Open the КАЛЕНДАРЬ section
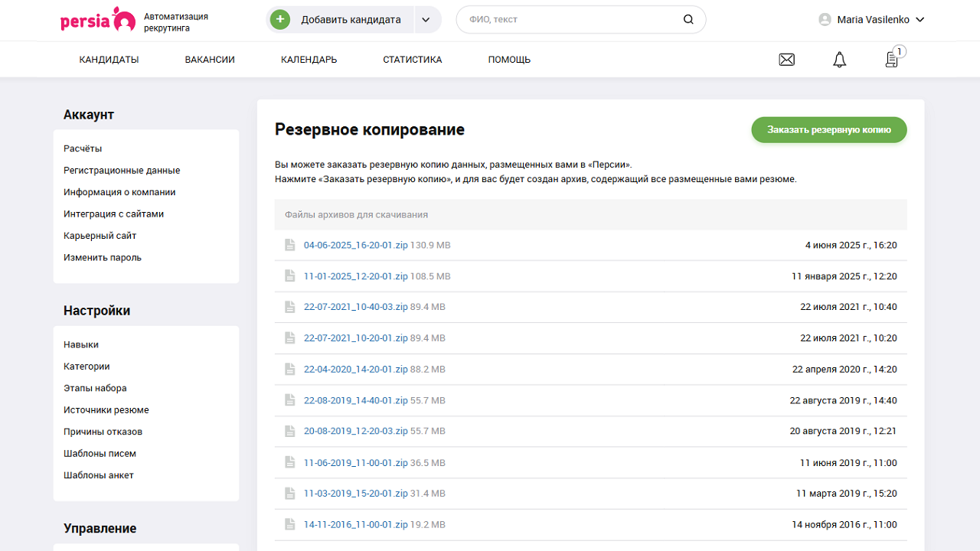 [308, 59]
